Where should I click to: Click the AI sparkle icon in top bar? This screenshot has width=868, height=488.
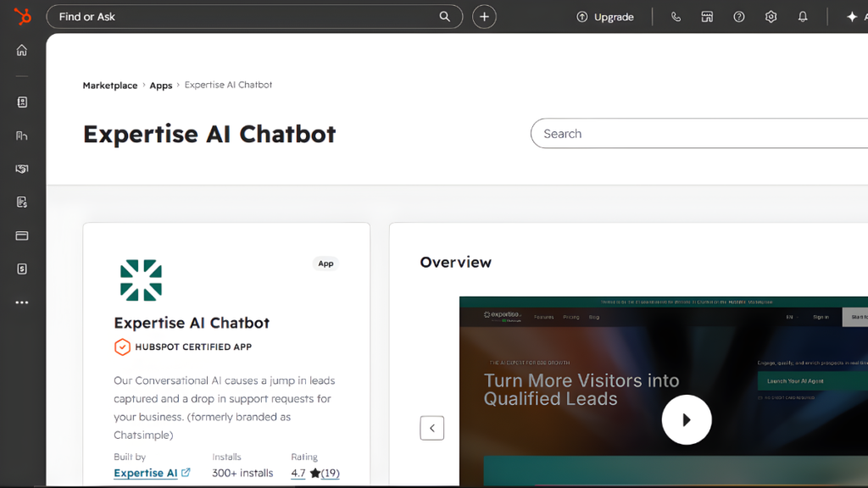coord(852,17)
